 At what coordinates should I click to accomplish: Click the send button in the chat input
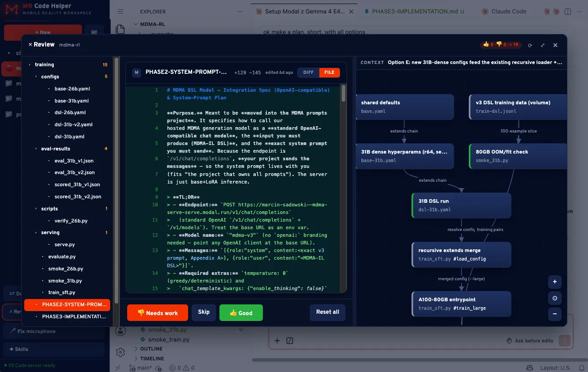click(565, 341)
